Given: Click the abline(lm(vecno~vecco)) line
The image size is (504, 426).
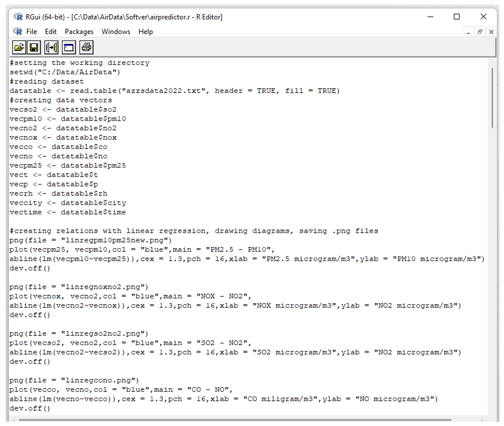Looking at the screenshot, I should click(224, 399).
